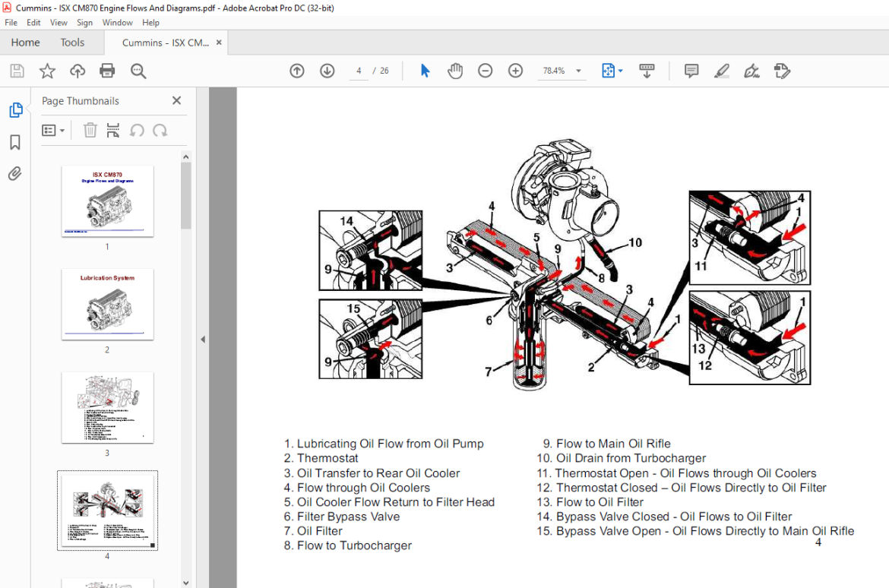Print the document with the printer icon

(x=107, y=71)
